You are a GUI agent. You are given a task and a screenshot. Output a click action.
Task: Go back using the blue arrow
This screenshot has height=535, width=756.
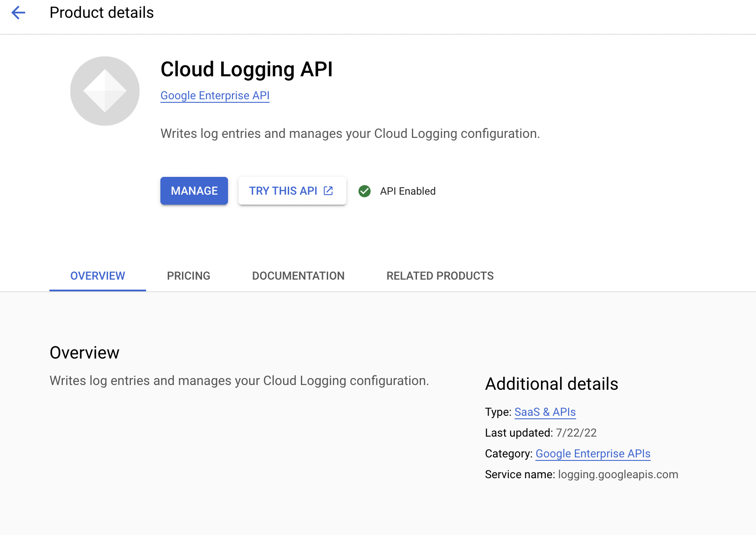pyautogui.click(x=18, y=13)
